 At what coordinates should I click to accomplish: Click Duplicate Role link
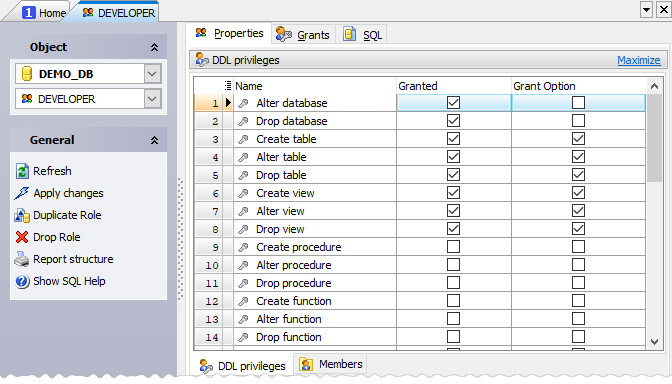(x=67, y=215)
